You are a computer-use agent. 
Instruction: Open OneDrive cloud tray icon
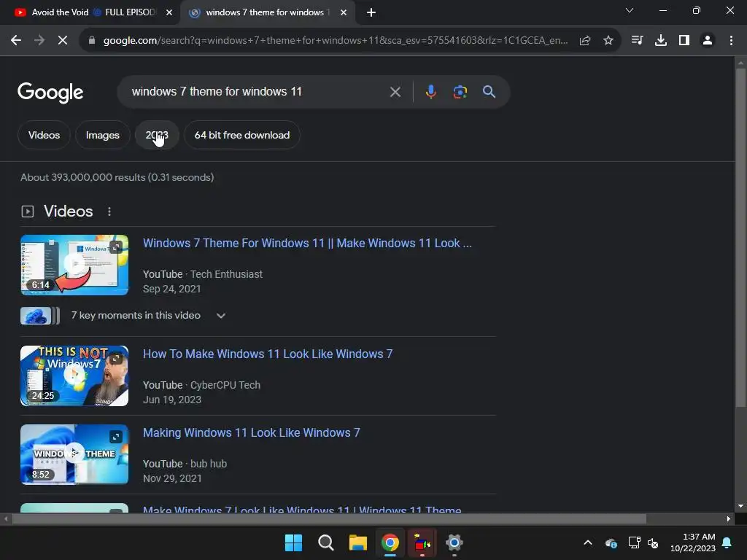611,542
